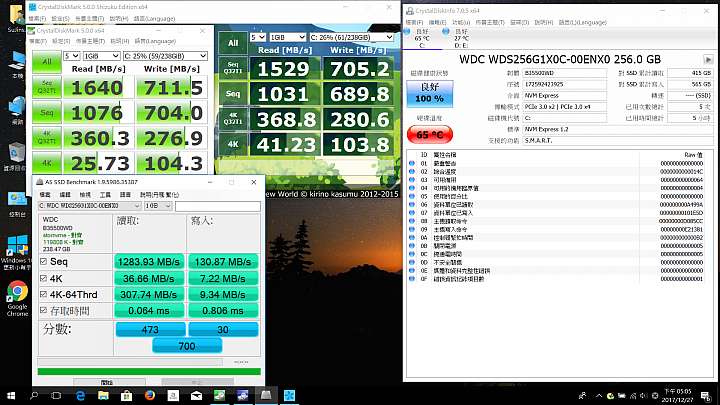720x405 pixels.
Task: Open the (F) file menu in CrystalDiskInfo
Action: coord(414,22)
